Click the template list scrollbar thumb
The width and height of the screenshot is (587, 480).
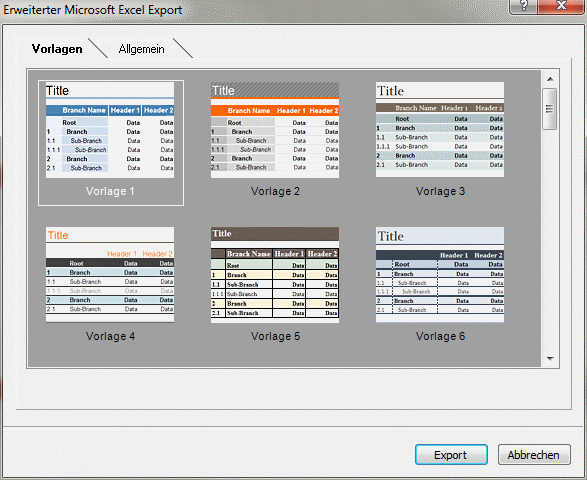tap(550, 109)
